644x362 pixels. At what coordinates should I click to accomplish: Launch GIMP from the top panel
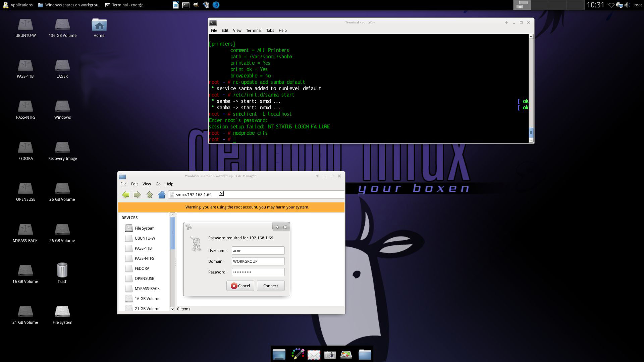pos(195,5)
